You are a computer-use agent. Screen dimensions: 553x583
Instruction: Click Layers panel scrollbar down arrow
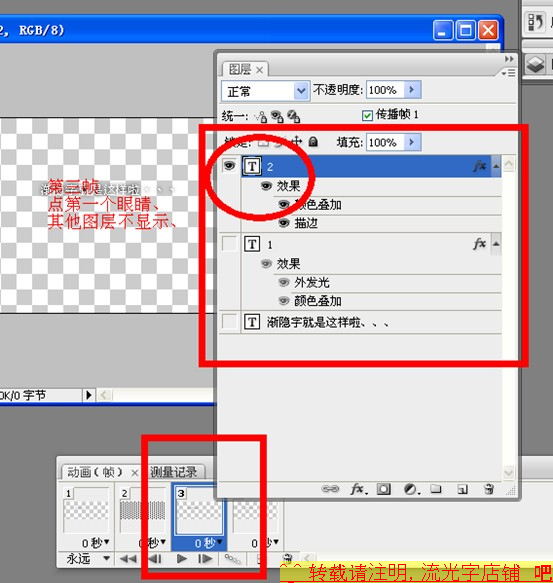(508, 473)
